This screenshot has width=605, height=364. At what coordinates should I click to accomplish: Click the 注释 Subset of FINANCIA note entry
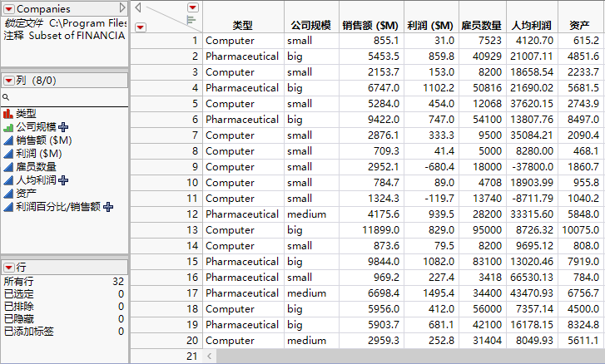click(65, 36)
